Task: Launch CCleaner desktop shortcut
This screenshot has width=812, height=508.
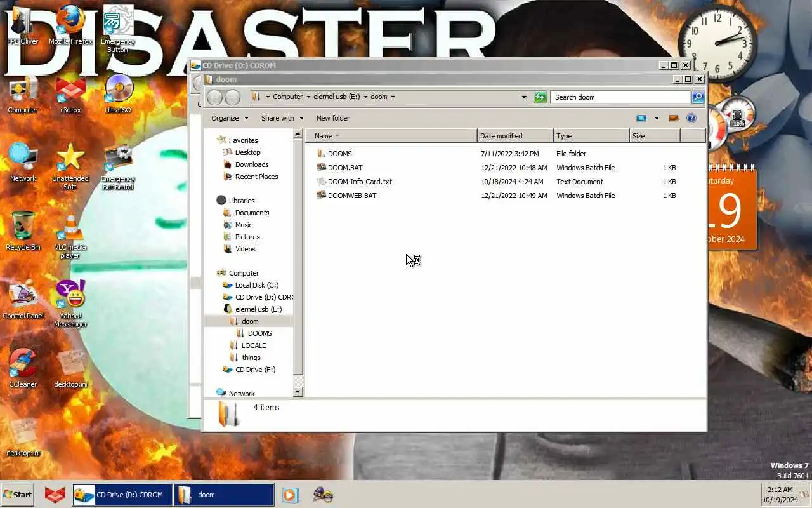Action: click(22, 368)
